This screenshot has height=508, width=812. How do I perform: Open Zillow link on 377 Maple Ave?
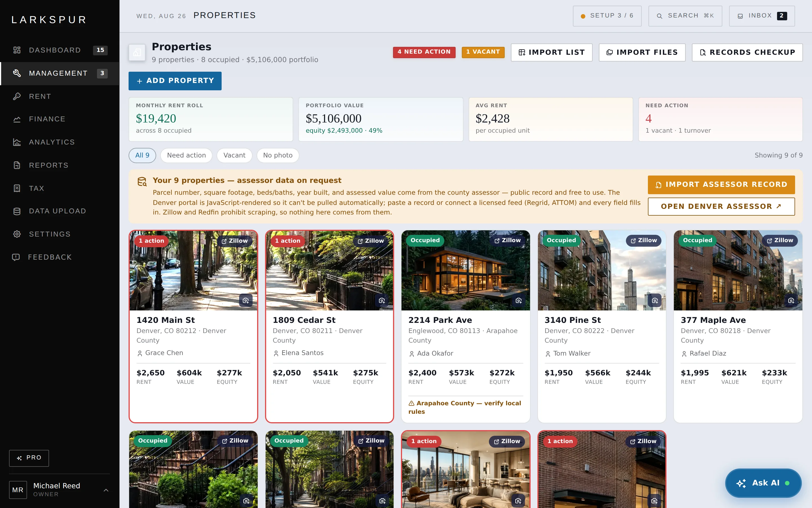pyautogui.click(x=780, y=240)
